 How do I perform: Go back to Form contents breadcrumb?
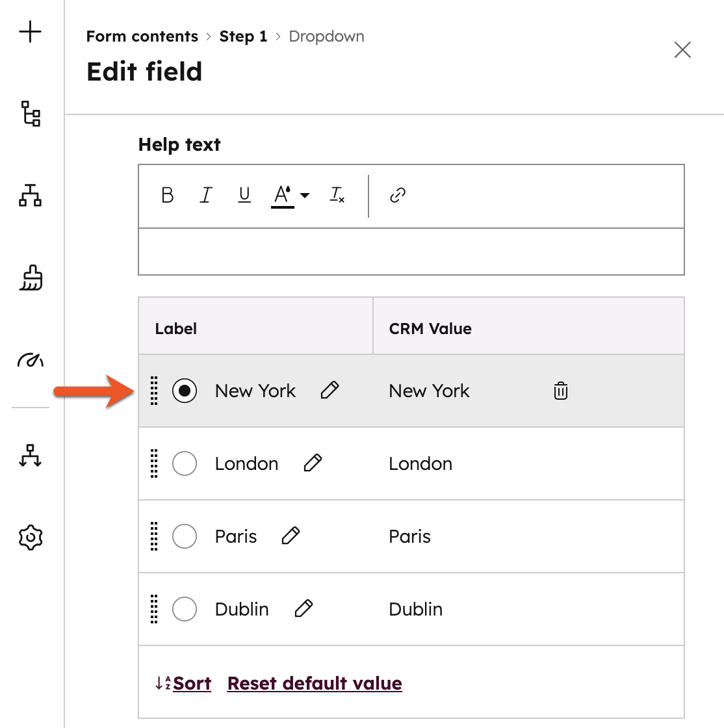click(x=142, y=36)
